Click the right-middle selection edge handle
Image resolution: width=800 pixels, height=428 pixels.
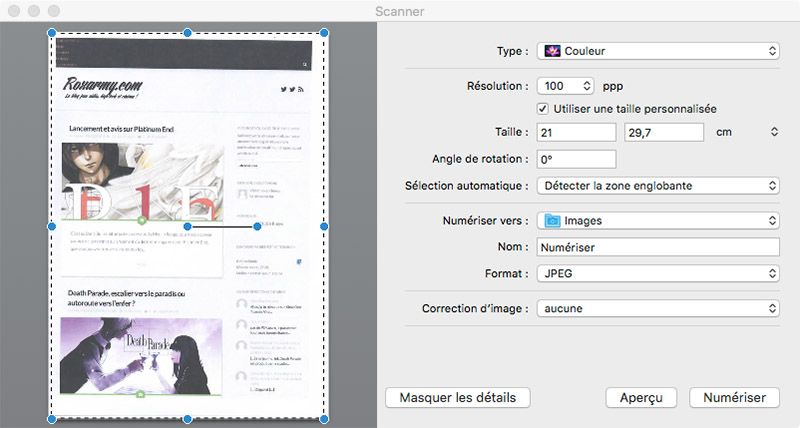click(324, 227)
